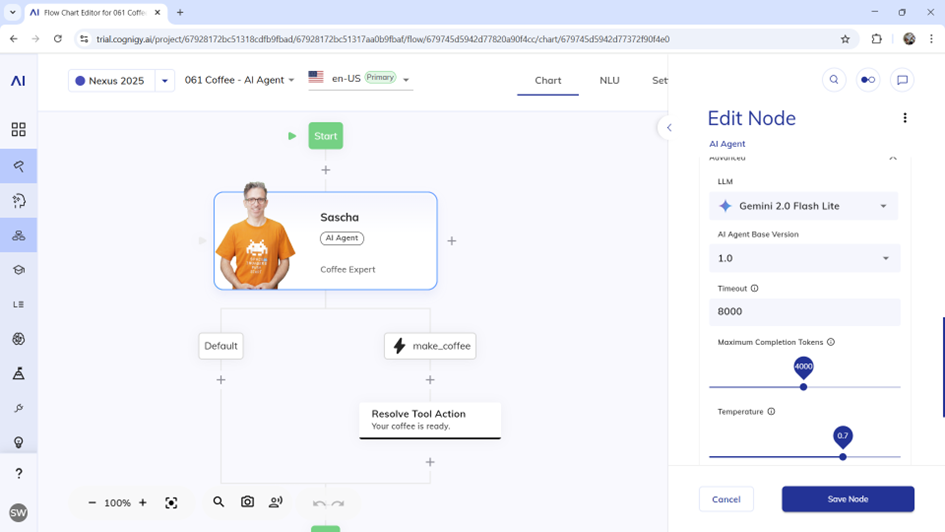Open the en-US language dropdown
Screen dimensions: 945x532
(360, 78)
